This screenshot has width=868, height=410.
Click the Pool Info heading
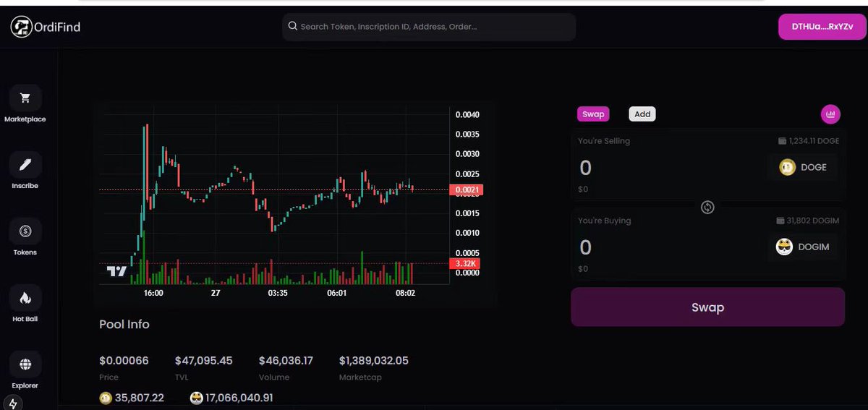[x=124, y=324]
